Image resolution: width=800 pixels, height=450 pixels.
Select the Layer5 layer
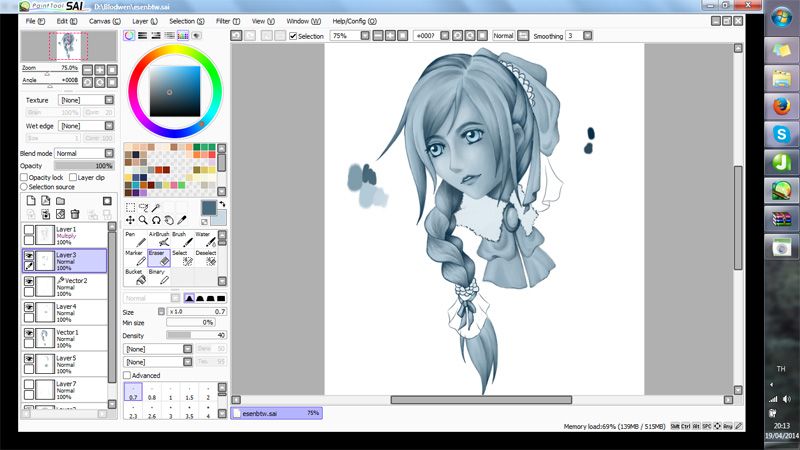pos(65,364)
